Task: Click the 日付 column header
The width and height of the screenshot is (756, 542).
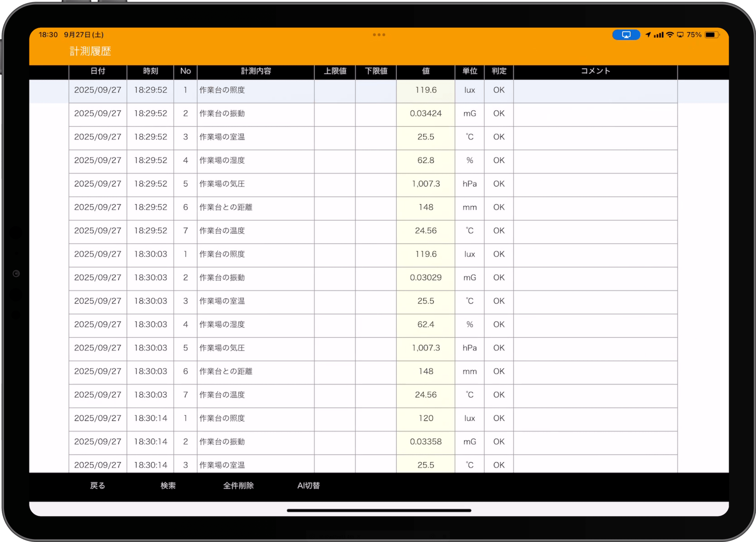Action: [x=98, y=71]
